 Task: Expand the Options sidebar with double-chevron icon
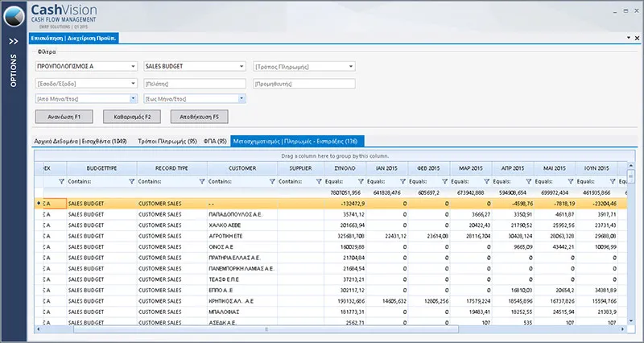click(x=14, y=42)
